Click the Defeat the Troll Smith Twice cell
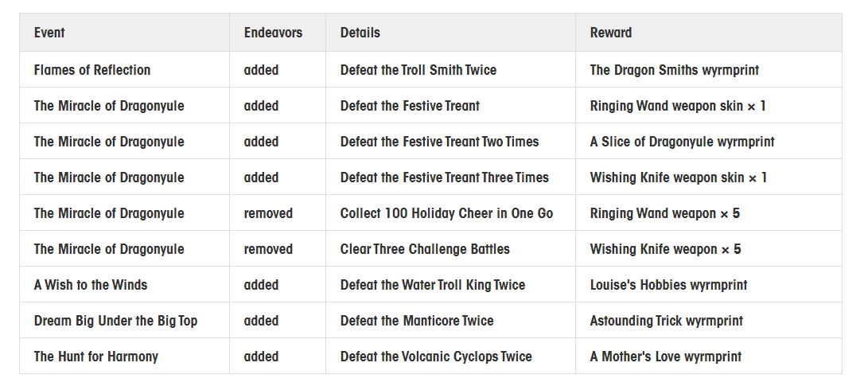Image resolution: width=868 pixels, height=386 pixels. [x=418, y=70]
